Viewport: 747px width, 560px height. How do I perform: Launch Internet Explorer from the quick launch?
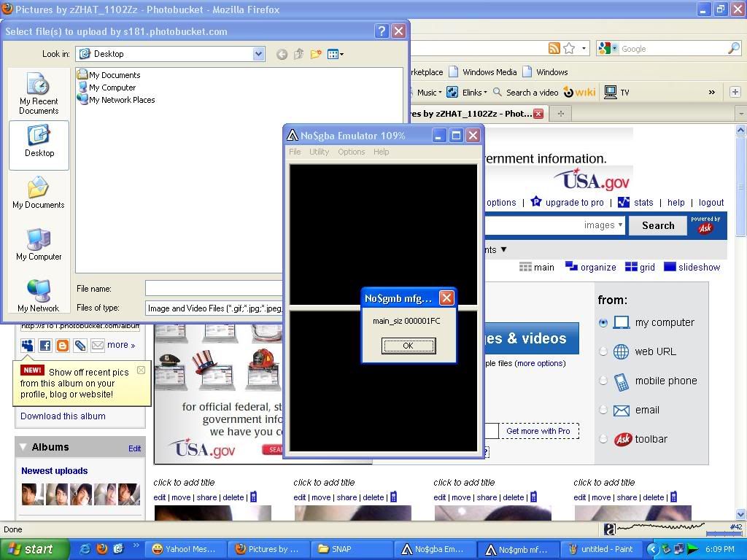(x=86, y=549)
